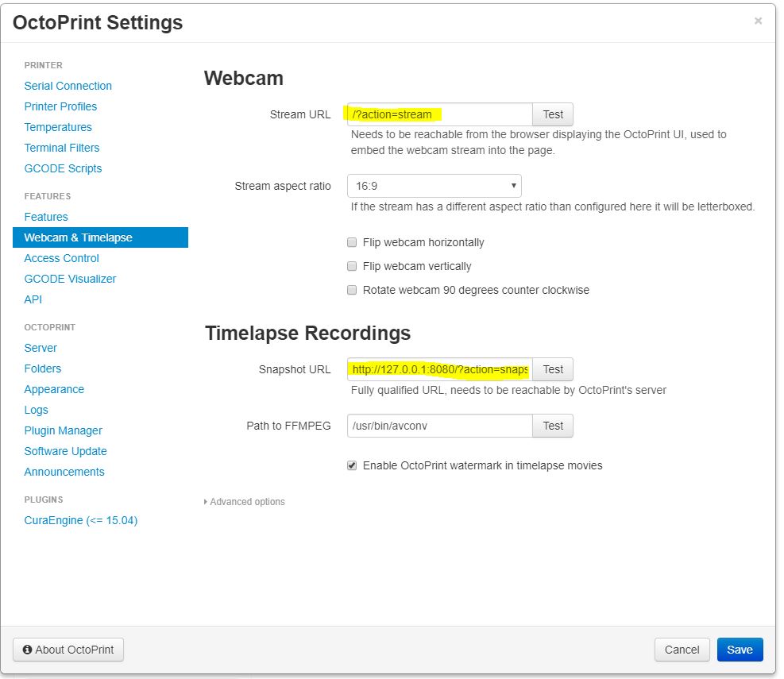Disable OctoPrint watermark in timelapse movies

(x=352, y=465)
